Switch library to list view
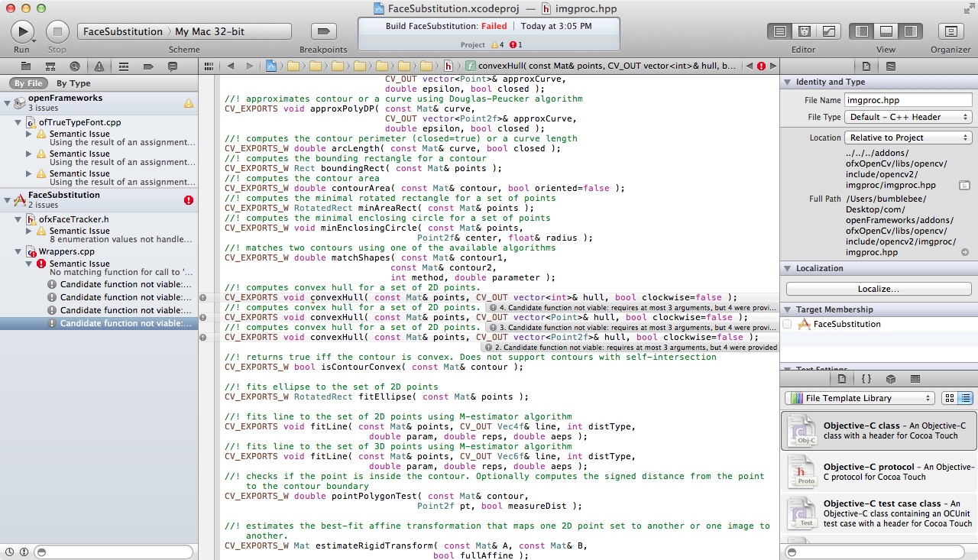This screenshot has width=978, height=560. pos(965,398)
